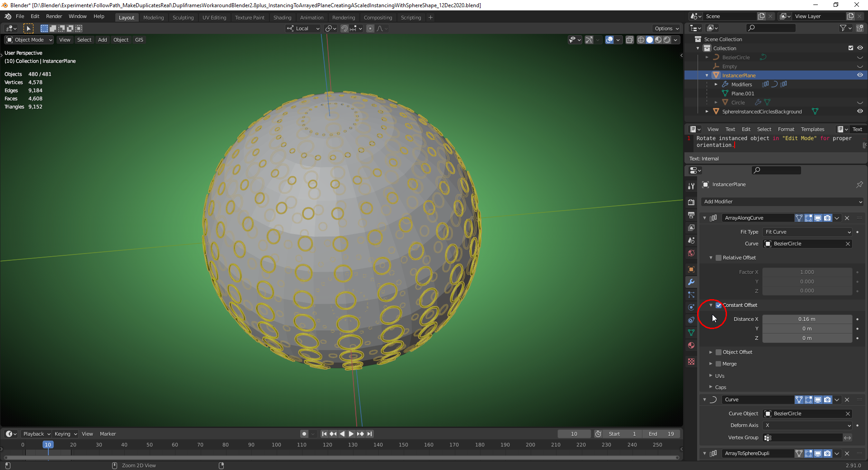The image size is (868, 470).
Task: Jump to the timeline end frame
Action: click(x=370, y=434)
